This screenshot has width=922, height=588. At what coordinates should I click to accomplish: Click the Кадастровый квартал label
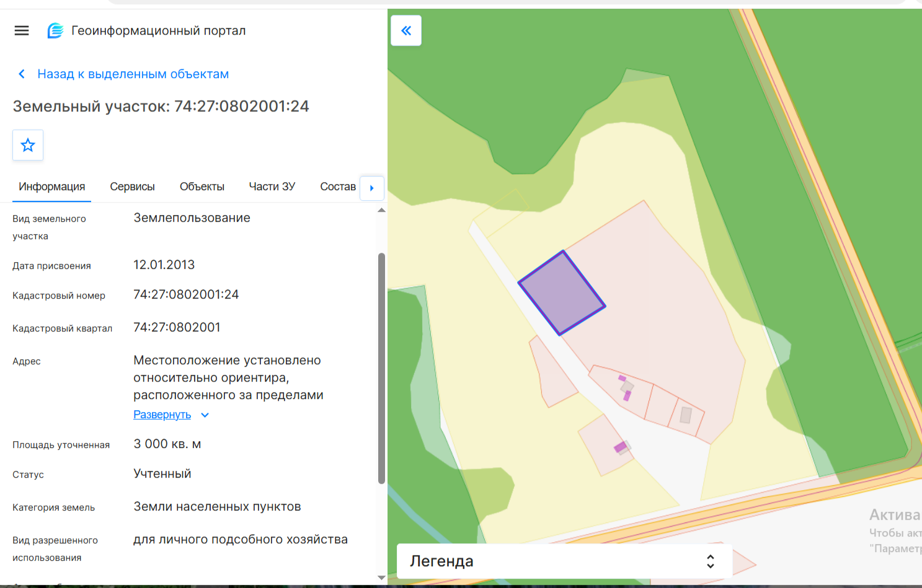pos(62,328)
